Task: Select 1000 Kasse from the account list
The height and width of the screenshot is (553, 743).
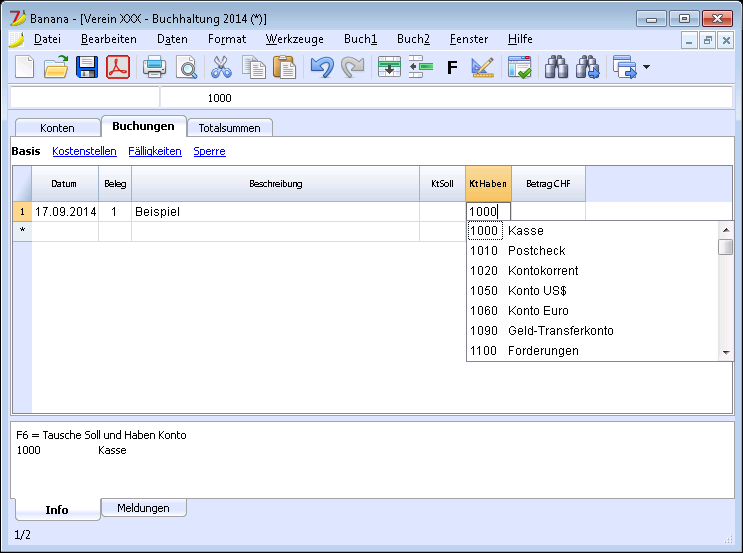Action: 593,231
